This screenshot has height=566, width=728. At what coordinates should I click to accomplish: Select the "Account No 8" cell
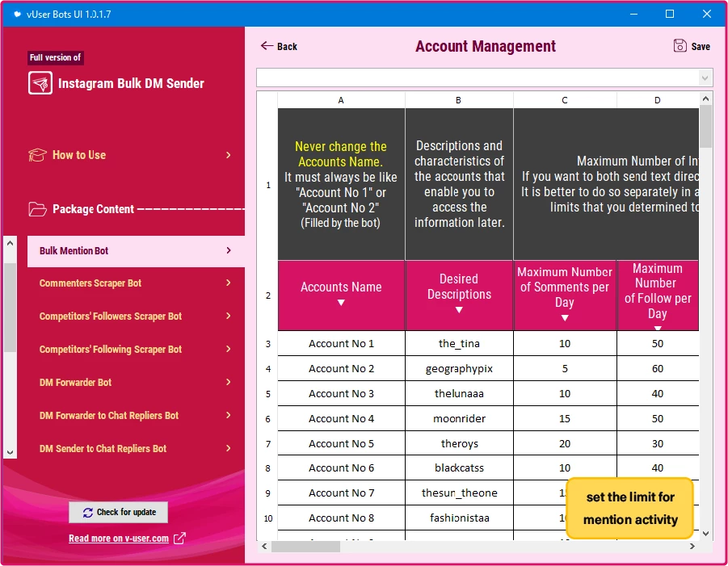(x=341, y=518)
